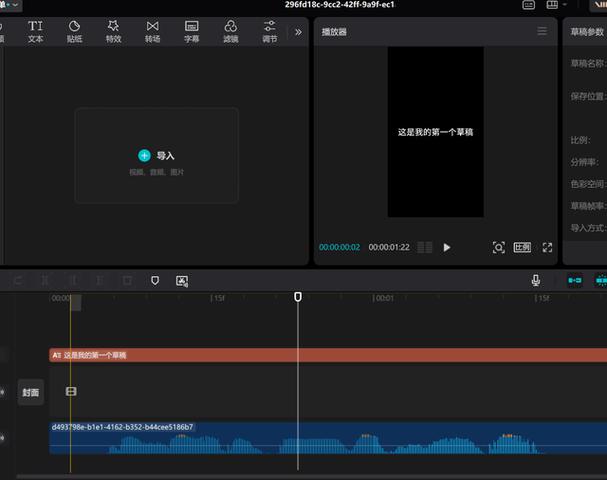This screenshot has height=480, width=607.
Task: Open the 播放器 player panel menu
Action: [542, 31]
